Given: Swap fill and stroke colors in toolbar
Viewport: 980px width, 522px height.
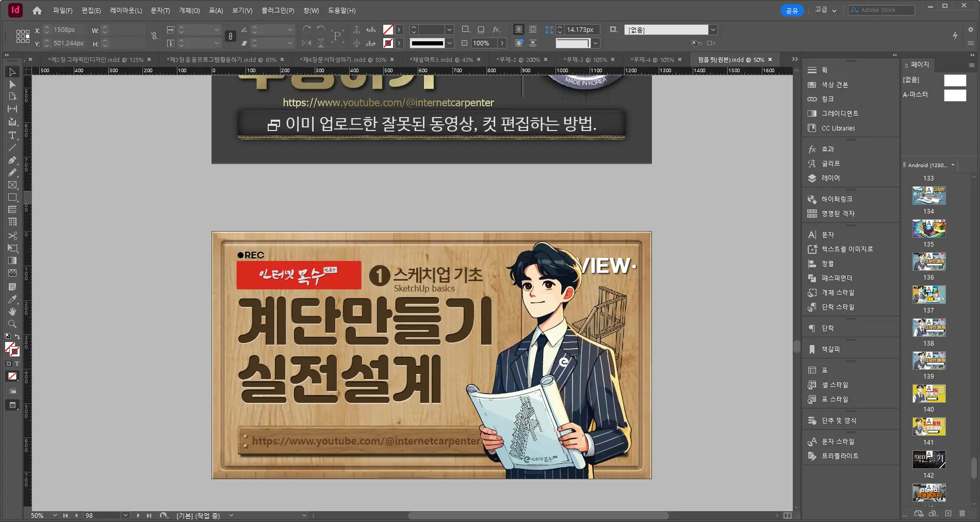Looking at the screenshot, I should pyautogui.click(x=17, y=336).
